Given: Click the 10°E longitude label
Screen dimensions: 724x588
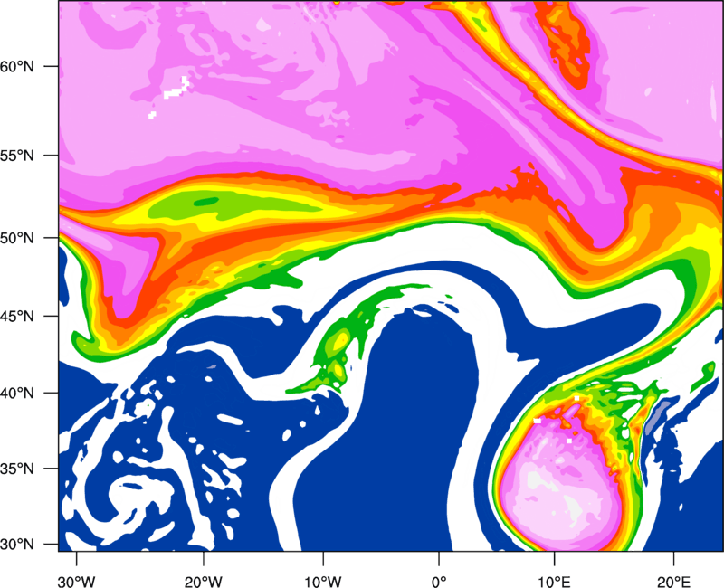Looking at the screenshot, I should pyautogui.click(x=554, y=582).
